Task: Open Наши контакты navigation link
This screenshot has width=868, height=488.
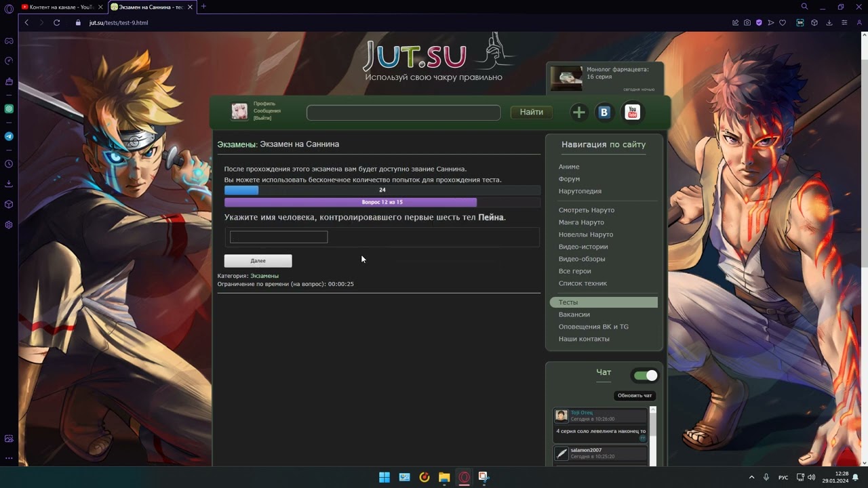Action: click(x=584, y=339)
